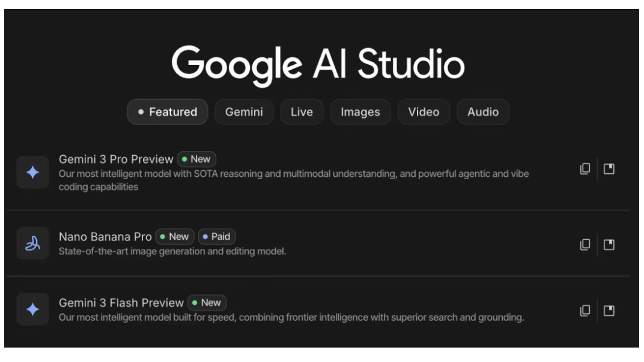Click the Nano Banana Pro banana icon
This screenshot has width=644, height=362.
[32, 244]
